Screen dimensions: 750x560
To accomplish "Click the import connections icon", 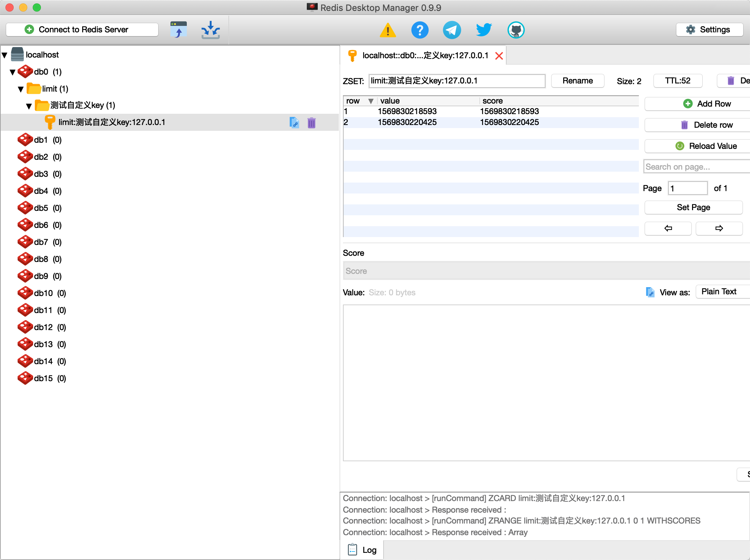I will pyautogui.click(x=211, y=30).
